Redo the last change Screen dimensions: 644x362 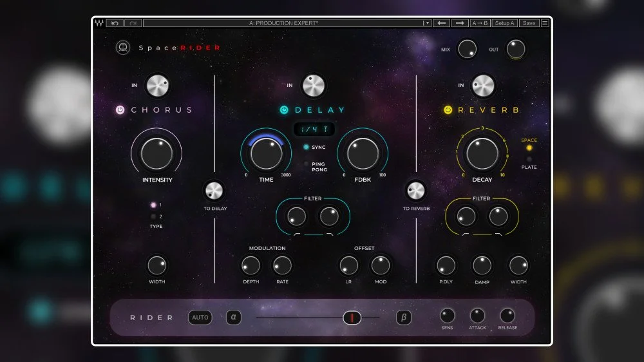[x=133, y=23]
